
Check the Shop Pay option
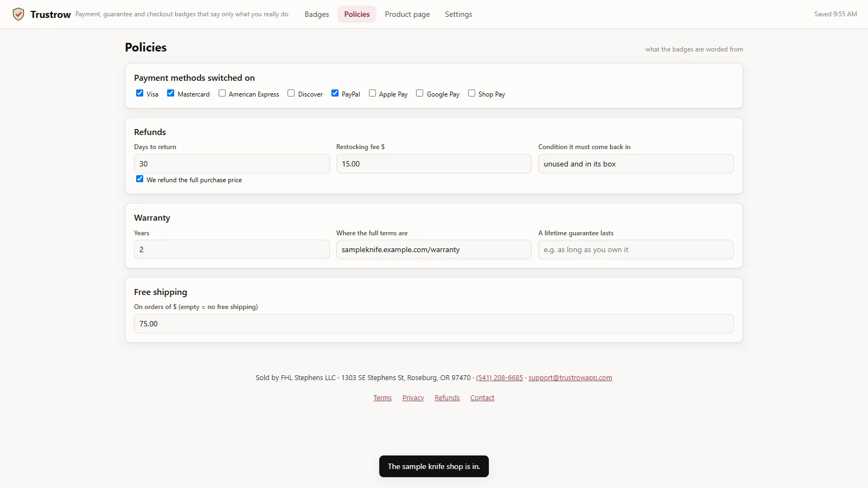[471, 93]
